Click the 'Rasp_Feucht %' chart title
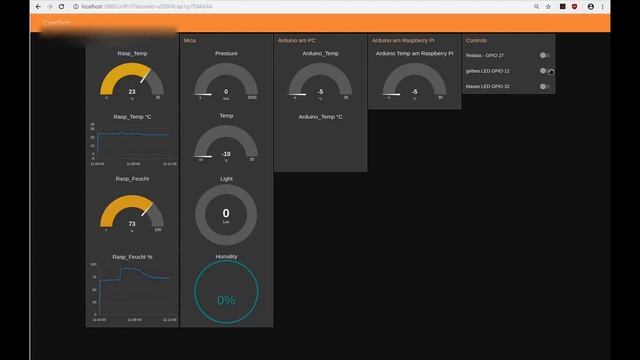 coord(132,257)
